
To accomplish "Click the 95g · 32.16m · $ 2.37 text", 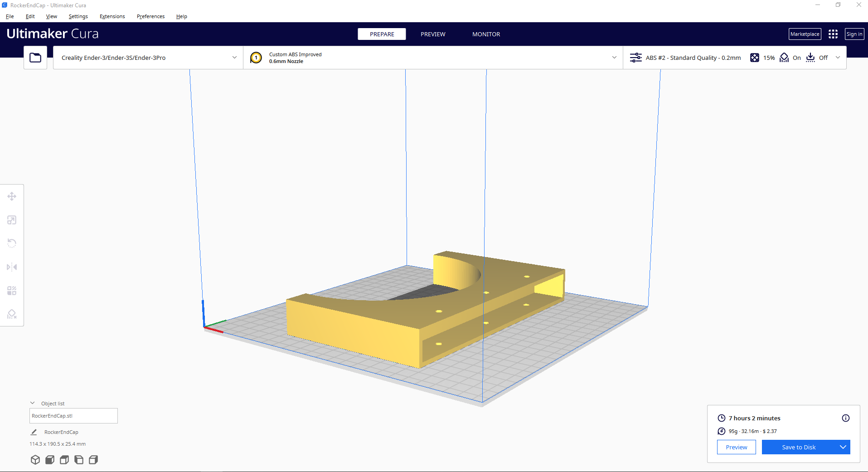I will [752, 431].
